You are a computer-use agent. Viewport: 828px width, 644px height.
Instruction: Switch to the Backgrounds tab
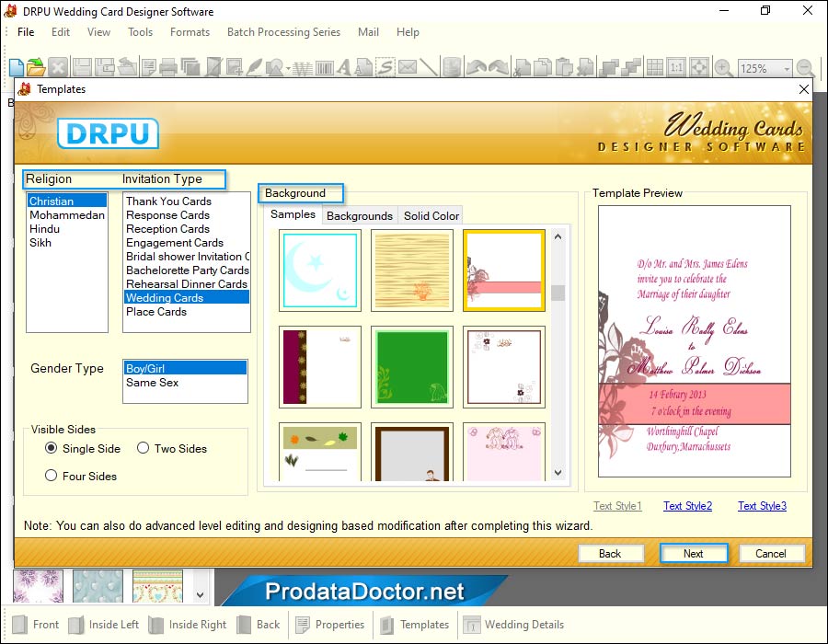pyautogui.click(x=360, y=216)
